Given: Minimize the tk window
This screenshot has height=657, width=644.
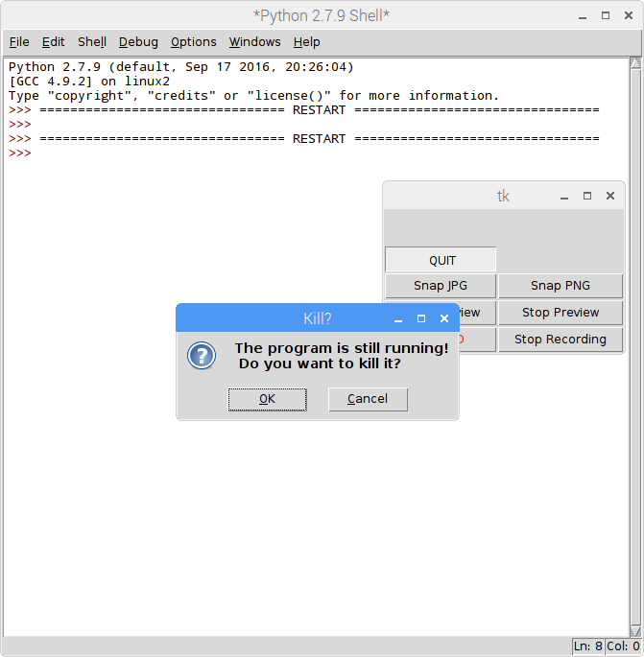Looking at the screenshot, I should pos(564,197).
